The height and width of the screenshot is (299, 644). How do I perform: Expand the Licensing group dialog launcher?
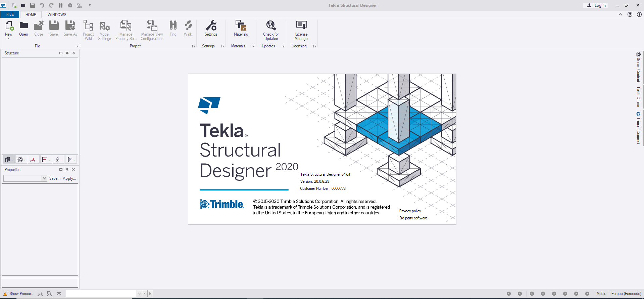click(x=314, y=46)
